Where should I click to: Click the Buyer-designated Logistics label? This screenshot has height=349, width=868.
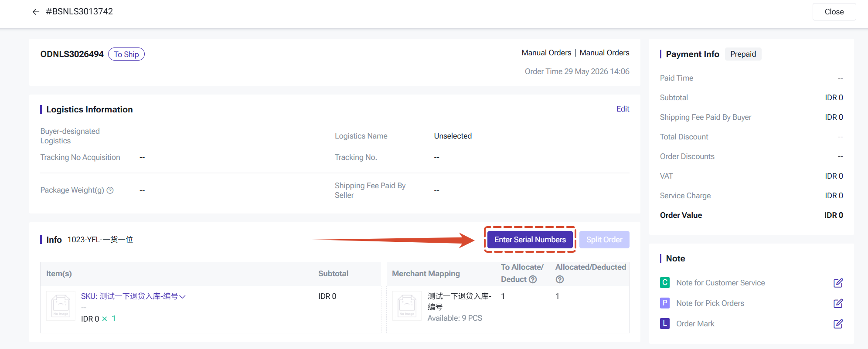pyautogui.click(x=70, y=136)
